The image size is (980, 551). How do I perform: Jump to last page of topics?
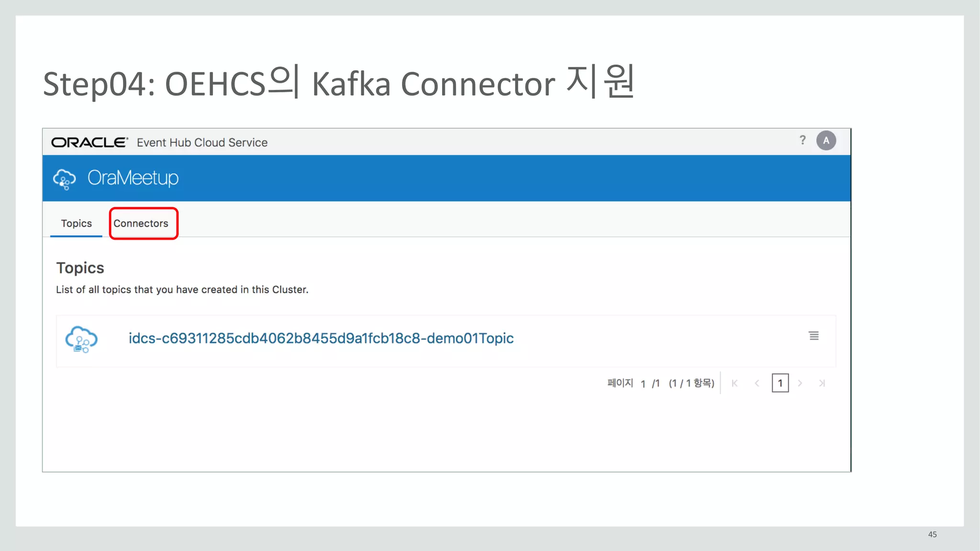tap(822, 383)
